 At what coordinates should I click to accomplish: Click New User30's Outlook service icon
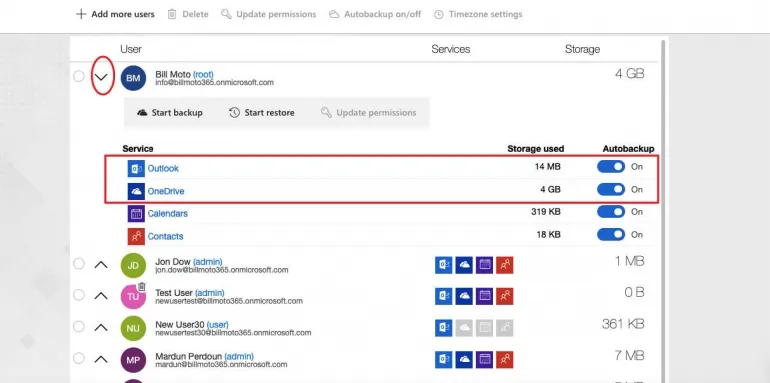pos(443,328)
